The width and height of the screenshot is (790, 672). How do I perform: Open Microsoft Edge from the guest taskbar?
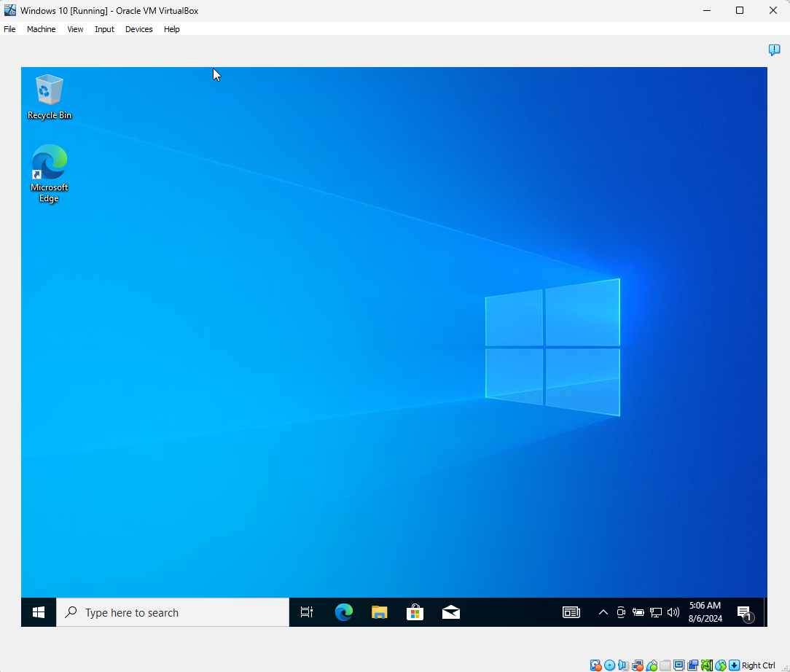[343, 612]
